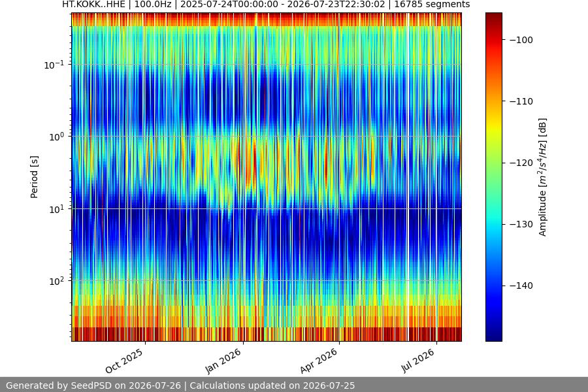Click the 'Generated by SeedPSD' footer text
588x392 pixels.
(180, 385)
